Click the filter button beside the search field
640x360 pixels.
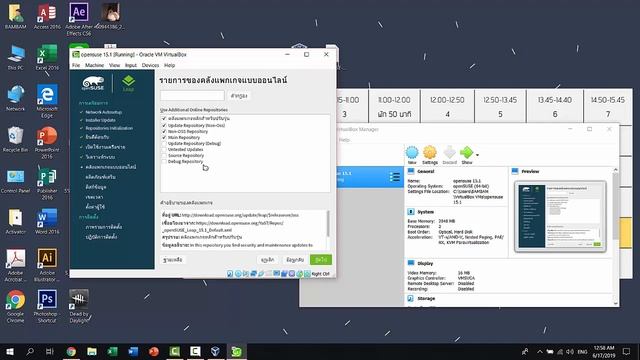click(239, 96)
